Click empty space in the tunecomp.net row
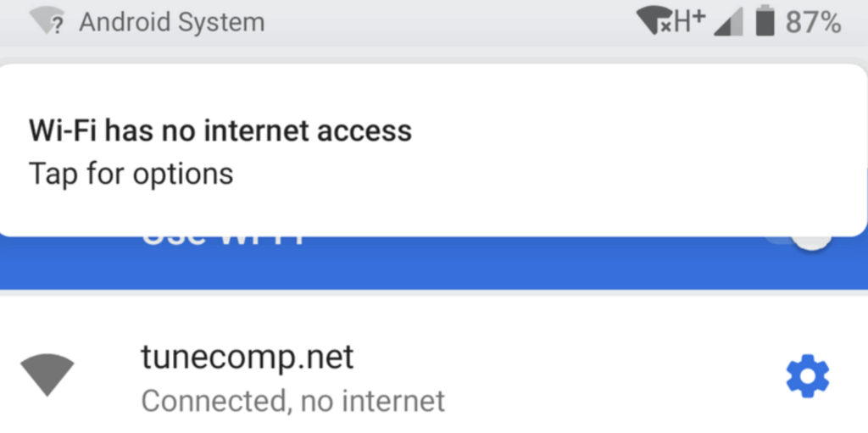Screen dimensions: 868x433 (593, 377)
